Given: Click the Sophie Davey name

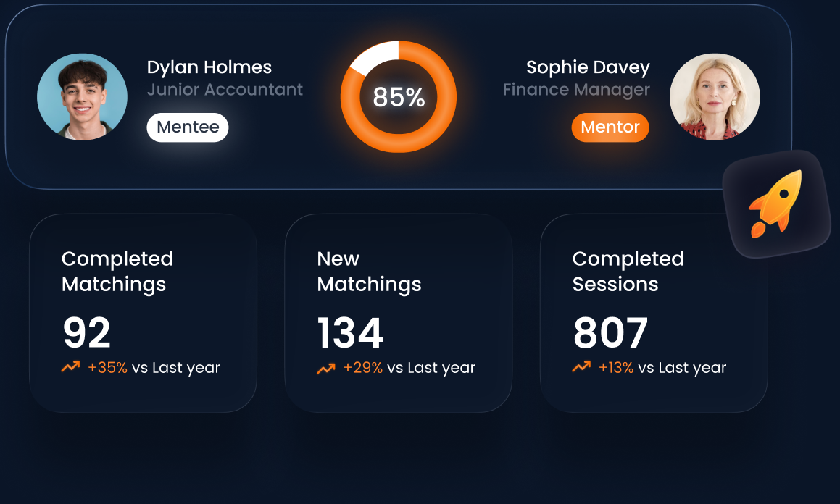Looking at the screenshot, I should [x=588, y=67].
